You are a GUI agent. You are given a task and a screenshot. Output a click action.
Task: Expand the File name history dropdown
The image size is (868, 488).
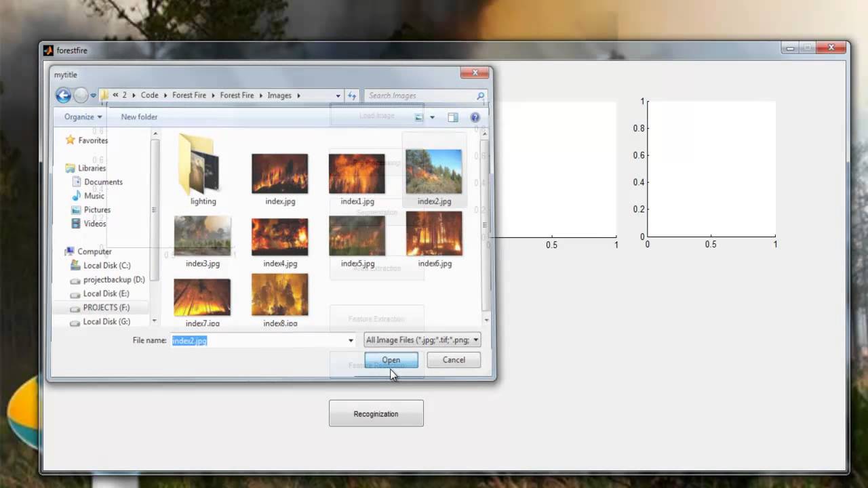[351, 340]
